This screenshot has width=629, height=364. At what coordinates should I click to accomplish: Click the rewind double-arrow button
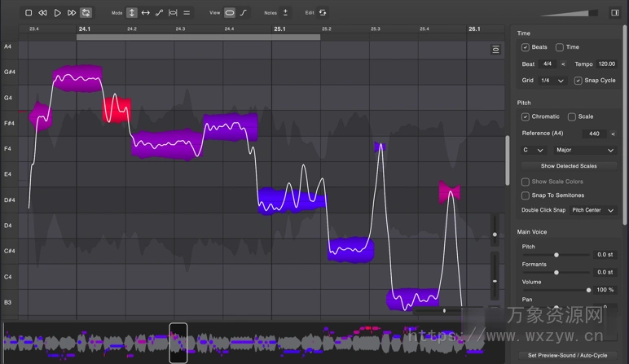[42, 13]
